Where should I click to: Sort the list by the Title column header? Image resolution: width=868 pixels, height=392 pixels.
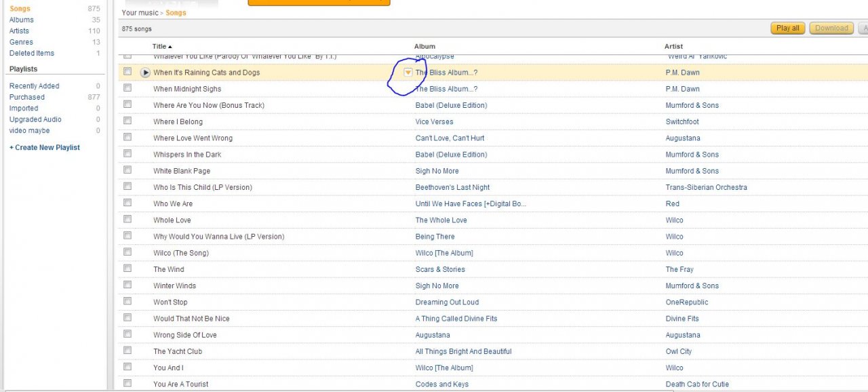tap(162, 46)
